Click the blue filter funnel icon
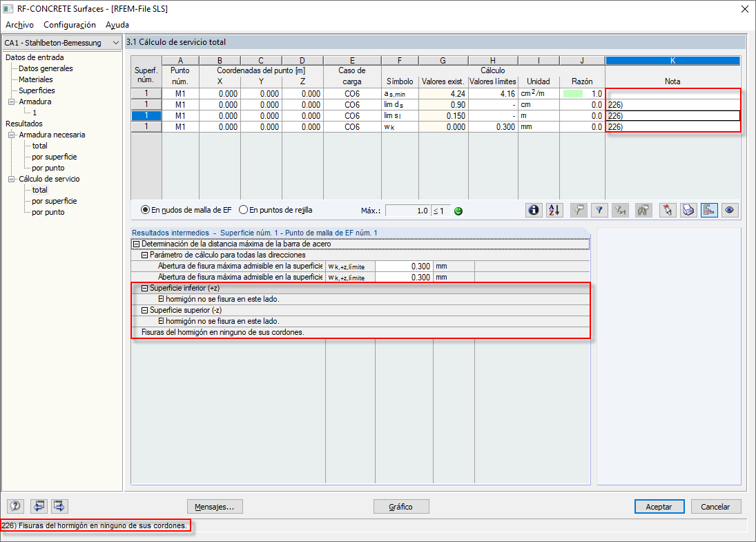The image size is (756, 542). click(x=599, y=211)
